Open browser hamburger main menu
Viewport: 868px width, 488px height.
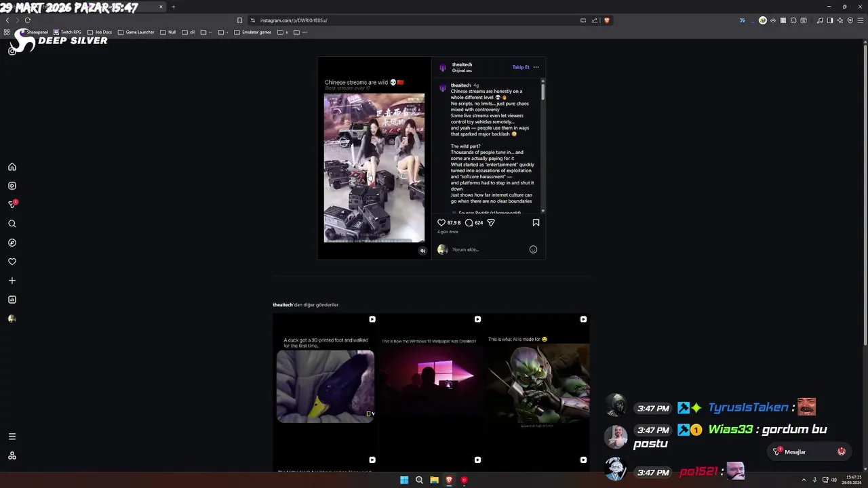861,20
